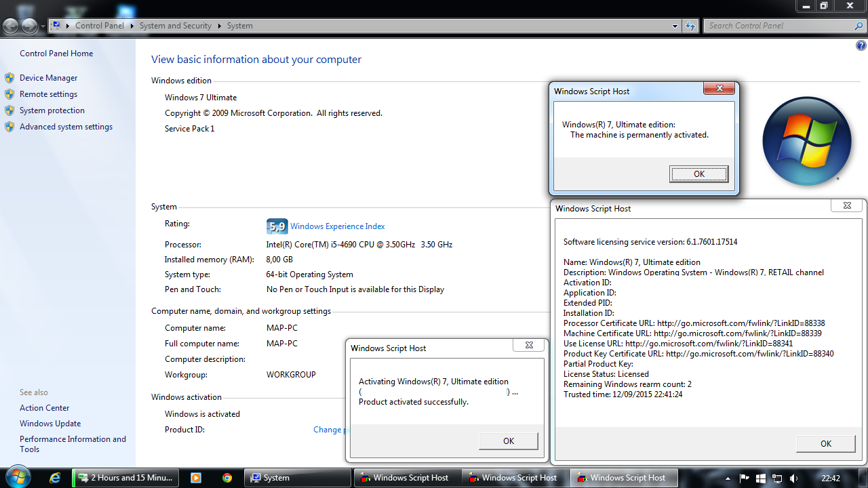Click the search magnifier icon
The image size is (868, 488).
pos(859,26)
